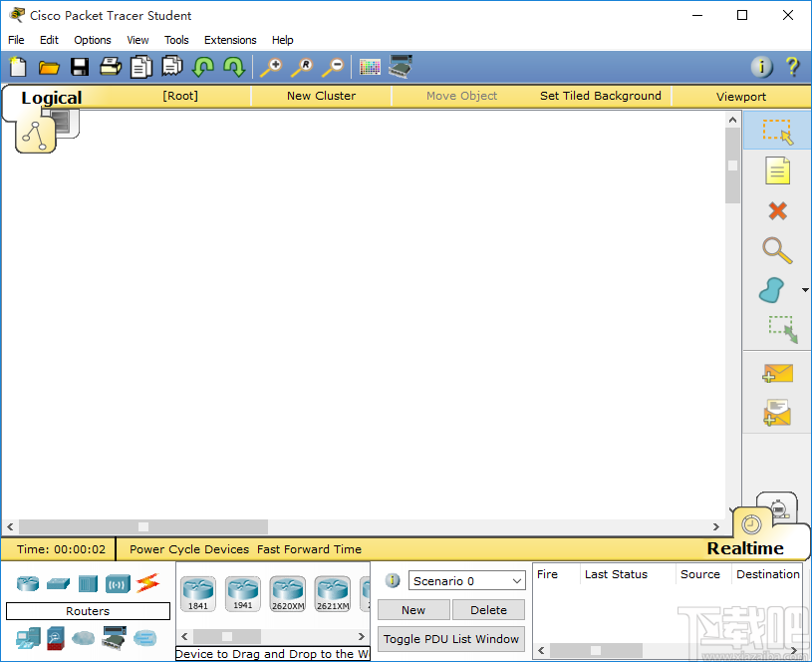Select Hubs device category icon

pos(88,583)
